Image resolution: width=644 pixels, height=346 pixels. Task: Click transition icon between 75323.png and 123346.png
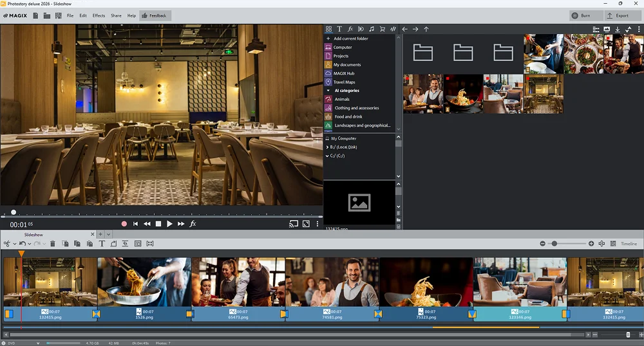click(x=472, y=314)
